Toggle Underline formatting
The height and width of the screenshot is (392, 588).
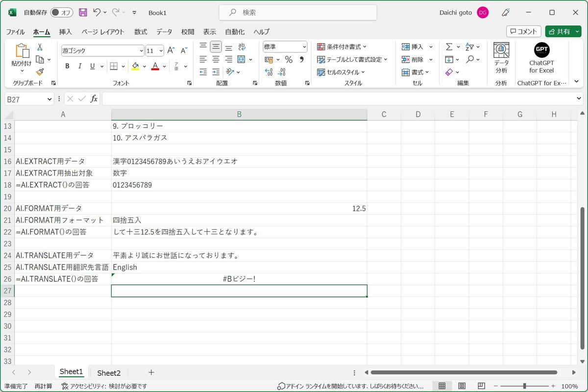pos(92,66)
